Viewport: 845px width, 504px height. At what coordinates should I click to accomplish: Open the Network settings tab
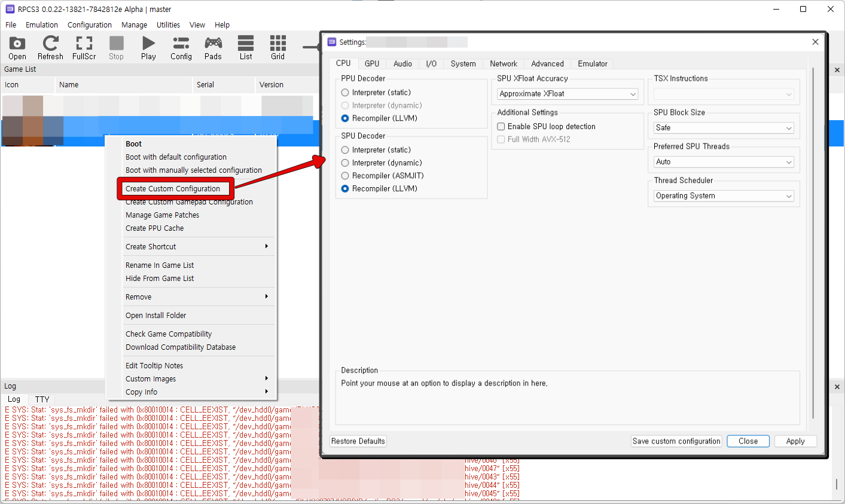[x=504, y=63]
